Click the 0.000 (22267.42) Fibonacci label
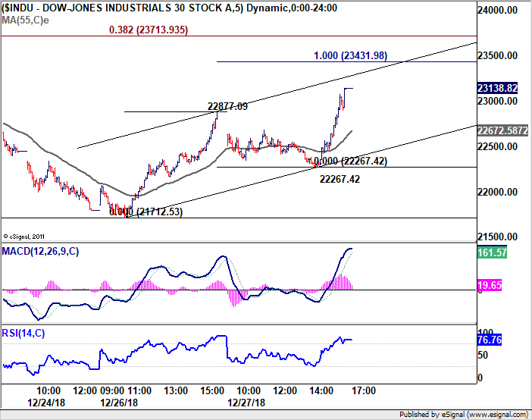 (x=350, y=161)
